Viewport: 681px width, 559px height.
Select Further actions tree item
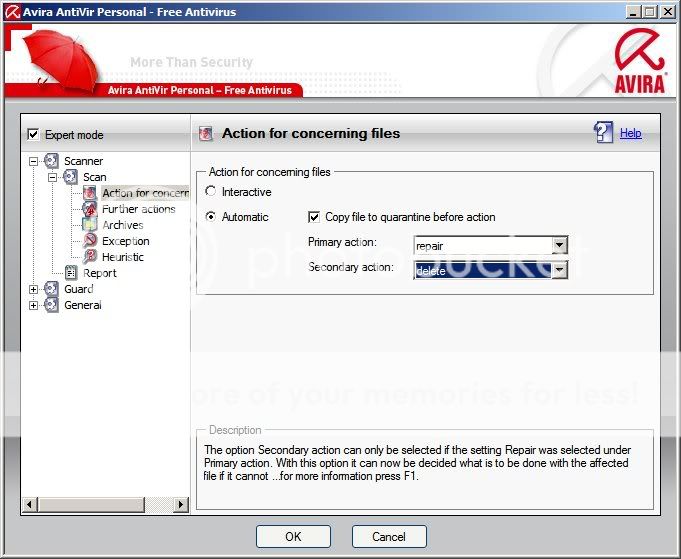pos(139,209)
